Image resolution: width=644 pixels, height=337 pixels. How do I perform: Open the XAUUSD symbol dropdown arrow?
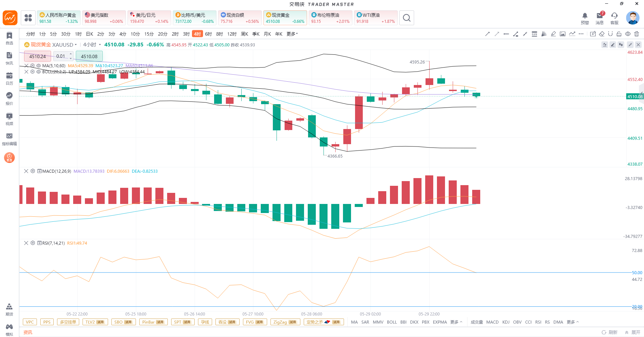76,45
